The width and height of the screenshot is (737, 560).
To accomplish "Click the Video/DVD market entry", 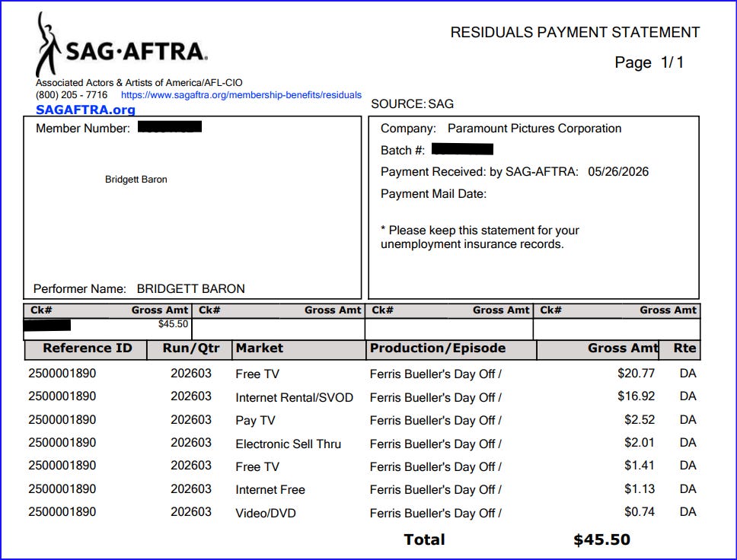I will click(x=266, y=513).
